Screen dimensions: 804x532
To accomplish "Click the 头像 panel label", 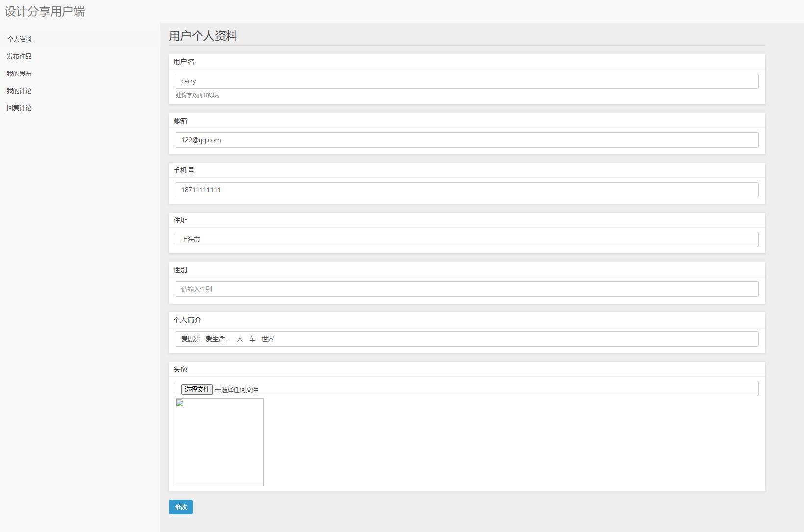I will pyautogui.click(x=180, y=369).
